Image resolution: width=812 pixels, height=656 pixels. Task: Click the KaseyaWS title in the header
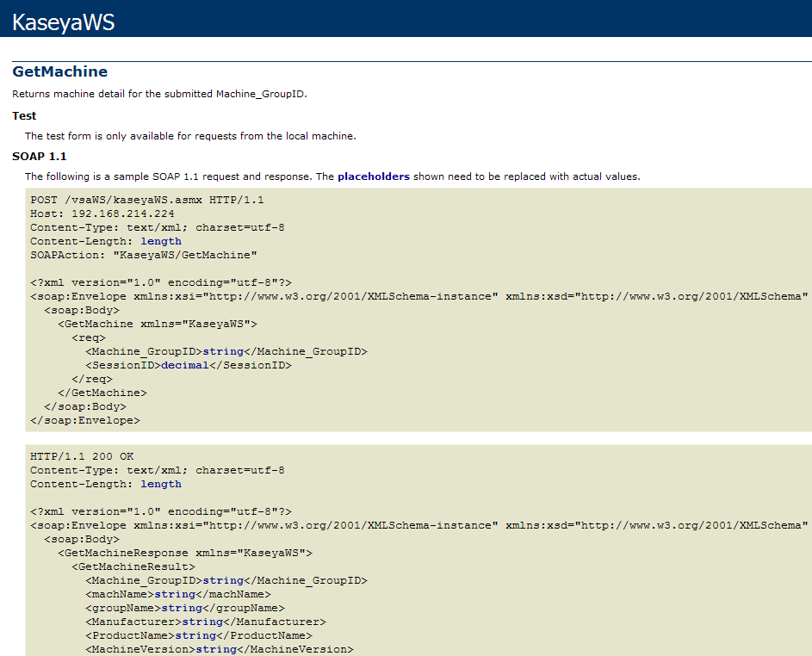pos(63,22)
